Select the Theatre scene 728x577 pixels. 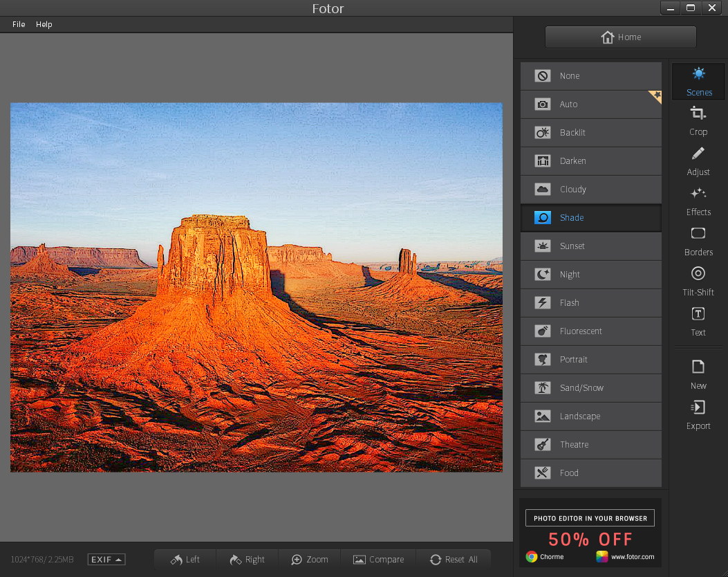[x=590, y=444]
